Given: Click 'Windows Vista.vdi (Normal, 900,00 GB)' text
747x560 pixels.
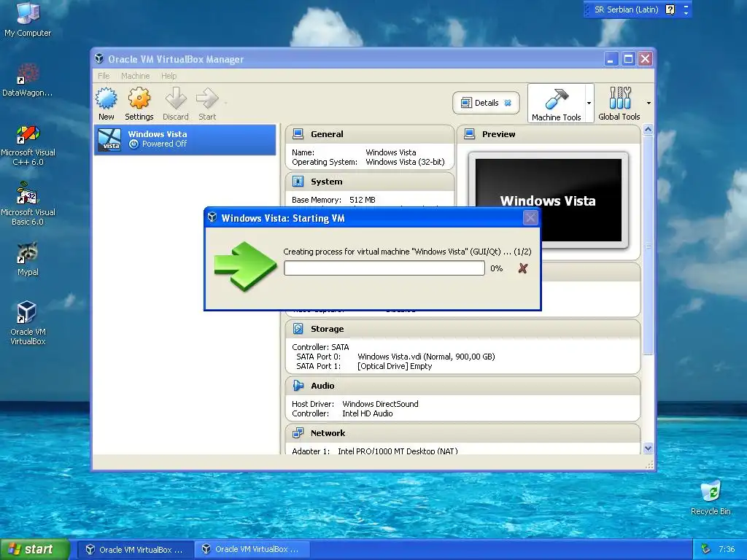Looking at the screenshot, I should pos(426,357).
